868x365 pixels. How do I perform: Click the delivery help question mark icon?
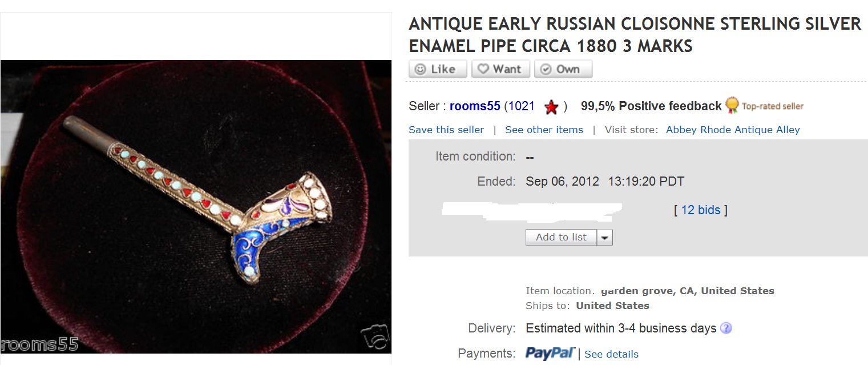coord(726,328)
